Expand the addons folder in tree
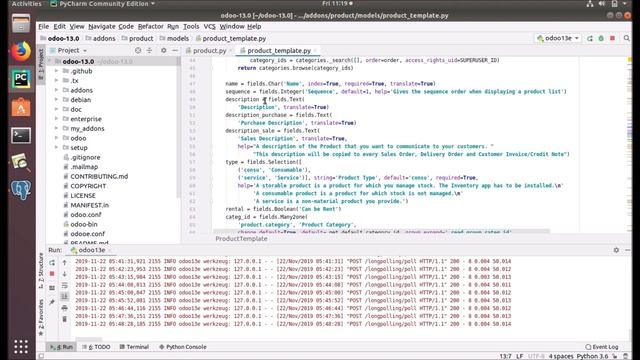This screenshot has width=640, height=360. click(x=56, y=90)
